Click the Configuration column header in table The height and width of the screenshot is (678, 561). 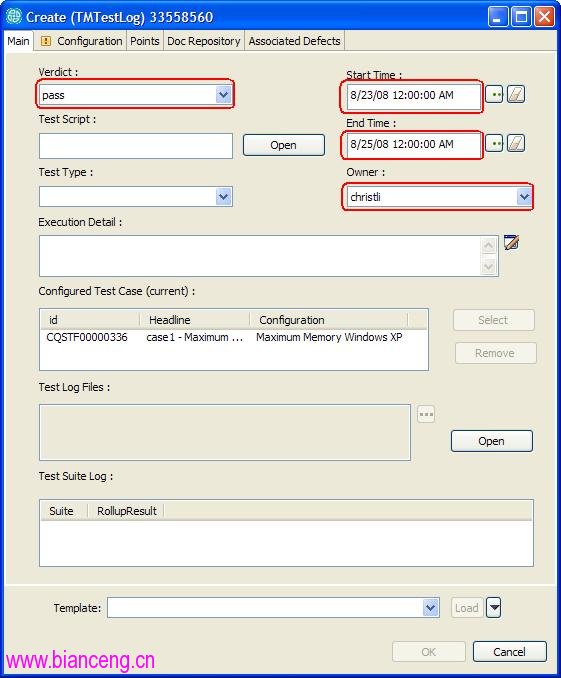coord(329,320)
